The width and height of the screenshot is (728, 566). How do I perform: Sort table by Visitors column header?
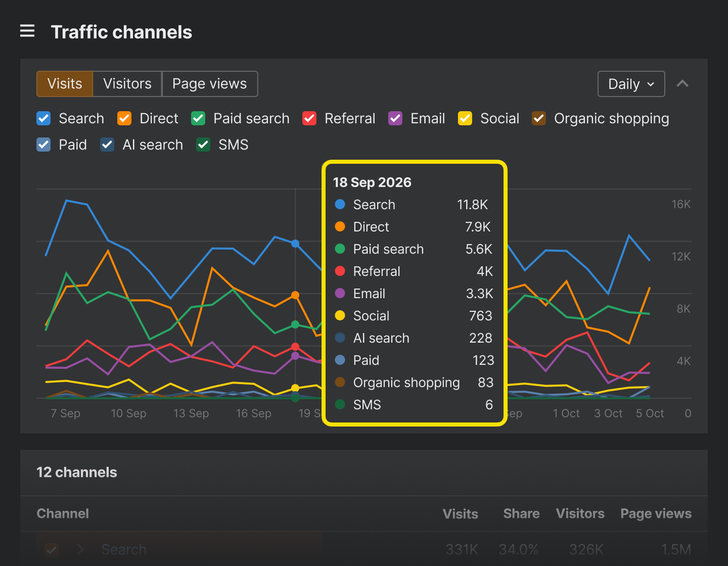[x=580, y=513]
